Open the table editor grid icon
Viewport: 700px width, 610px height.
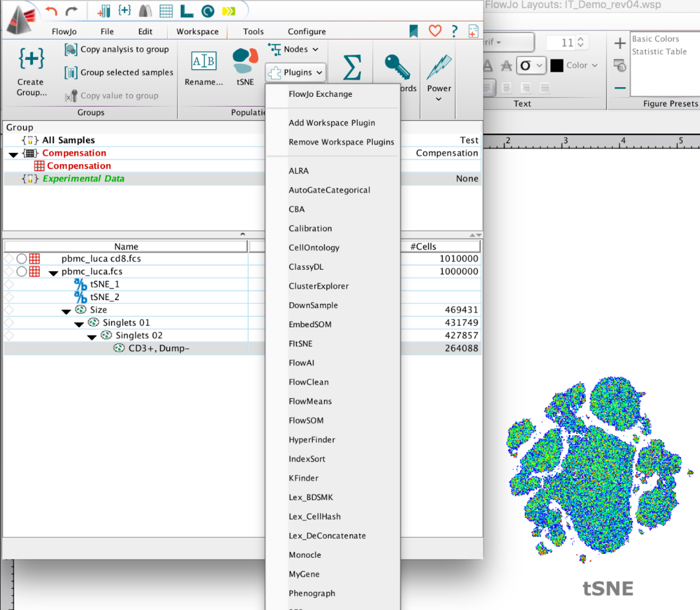[x=166, y=11]
